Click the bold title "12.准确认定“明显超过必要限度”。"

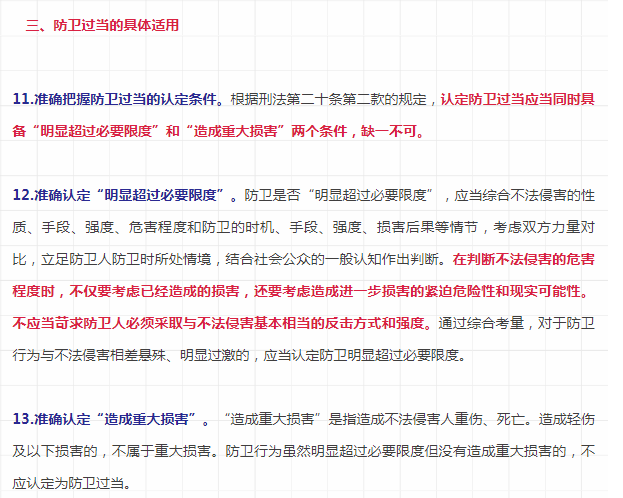coord(125,195)
